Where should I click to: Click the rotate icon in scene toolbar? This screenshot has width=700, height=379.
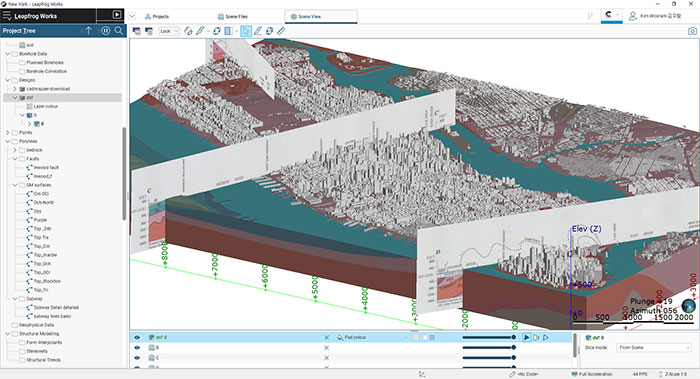[269, 31]
